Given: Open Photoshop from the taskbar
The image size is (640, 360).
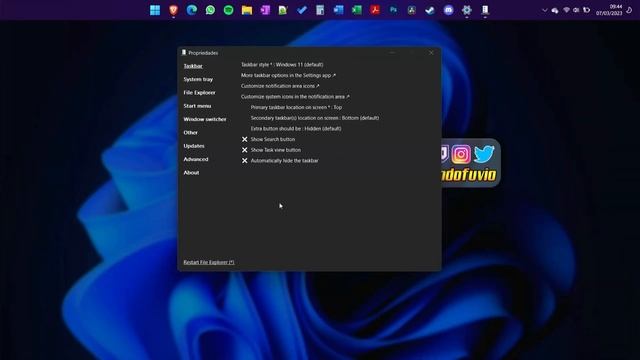Looking at the screenshot, I should (x=393, y=10).
